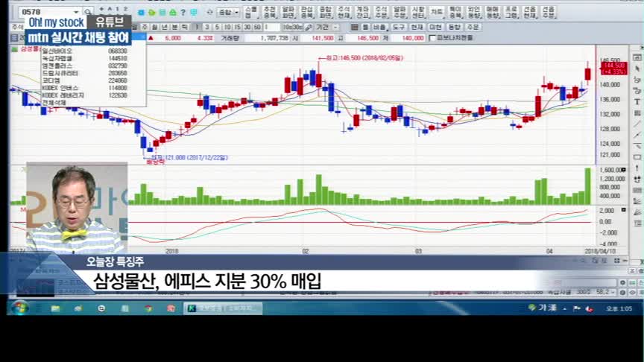Toggle the 일봉나침판 checkbox

click(433, 37)
